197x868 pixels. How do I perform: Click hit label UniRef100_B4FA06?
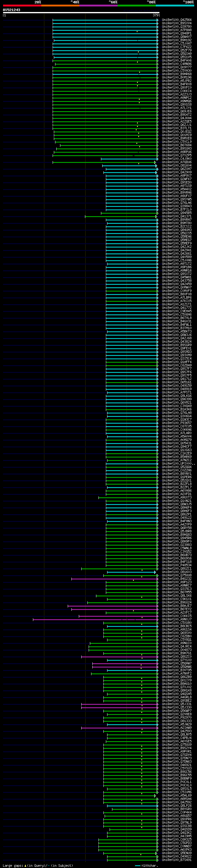[x=177, y=61]
